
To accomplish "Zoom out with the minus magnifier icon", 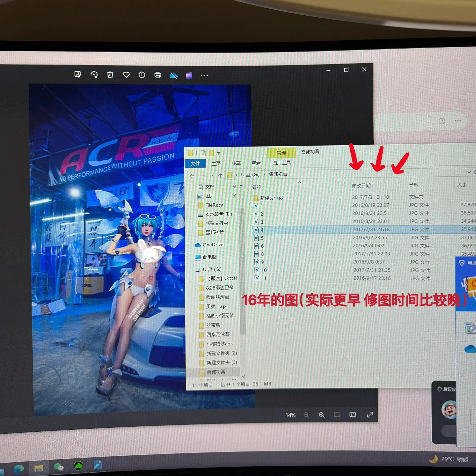I will (x=306, y=415).
